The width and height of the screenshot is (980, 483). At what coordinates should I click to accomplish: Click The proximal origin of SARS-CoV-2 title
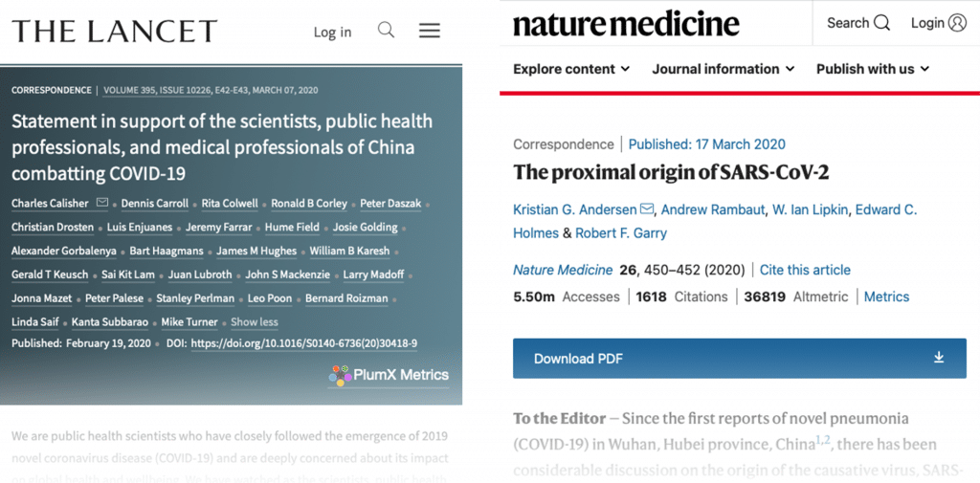coord(671,172)
